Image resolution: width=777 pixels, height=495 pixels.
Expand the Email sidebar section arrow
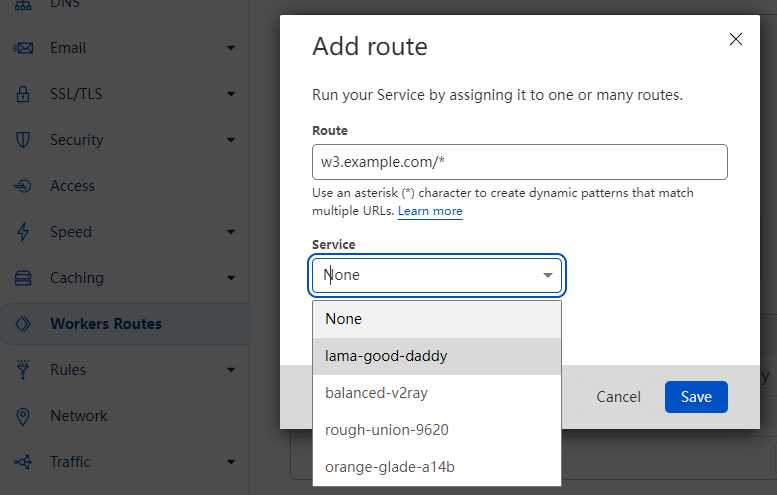tap(231, 48)
